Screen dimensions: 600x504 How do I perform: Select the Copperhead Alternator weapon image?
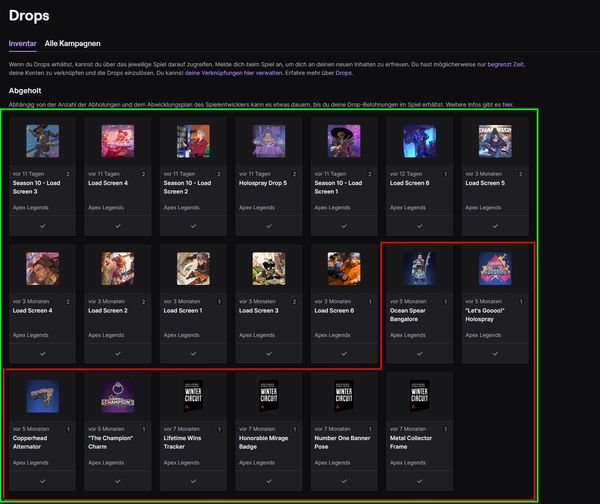pos(42,396)
